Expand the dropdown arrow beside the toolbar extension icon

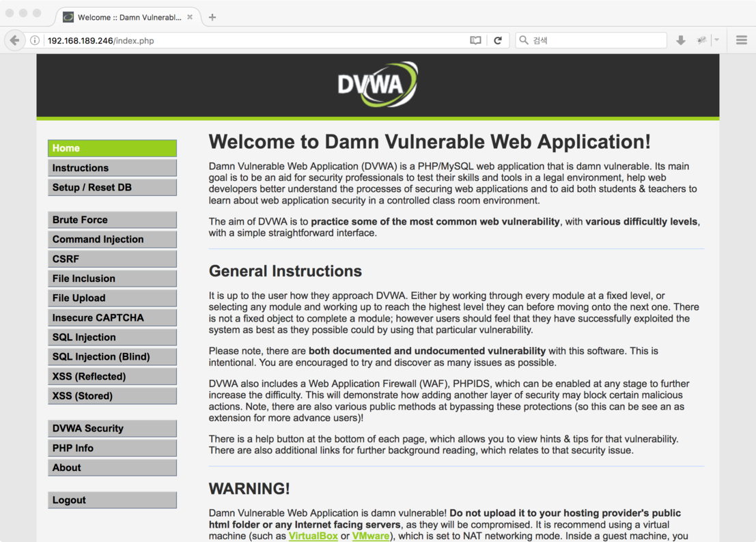point(717,40)
